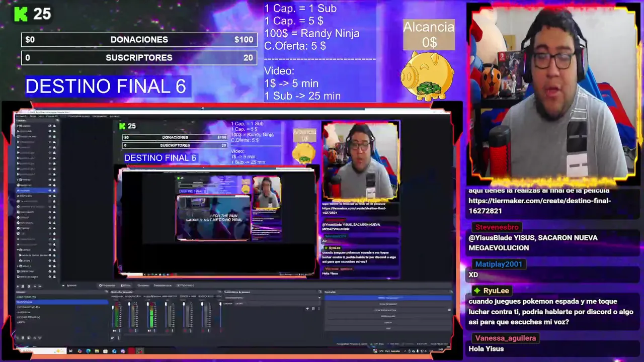The image size is (644, 362).
Task: Toggle eye icon of topmost source group
Action: point(50,126)
